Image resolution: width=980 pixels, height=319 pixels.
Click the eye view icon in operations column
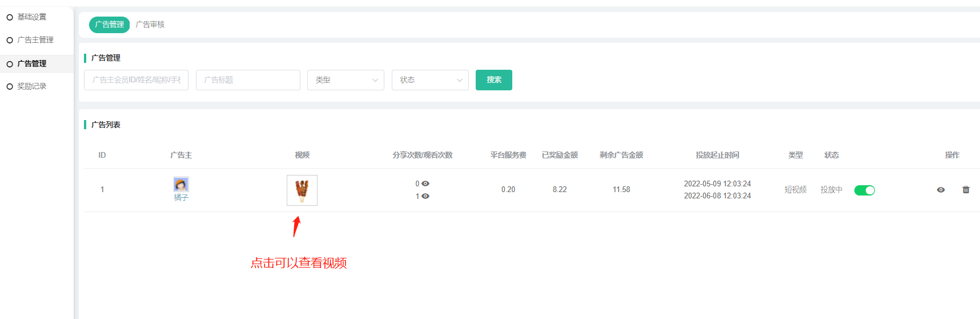click(x=941, y=190)
